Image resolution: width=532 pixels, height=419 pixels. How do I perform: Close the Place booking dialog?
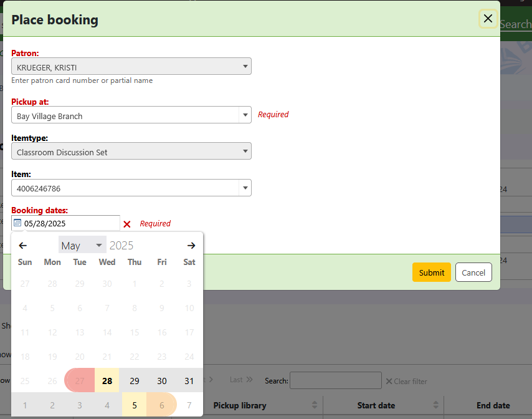pyautogui.click(x=488, y=19)
